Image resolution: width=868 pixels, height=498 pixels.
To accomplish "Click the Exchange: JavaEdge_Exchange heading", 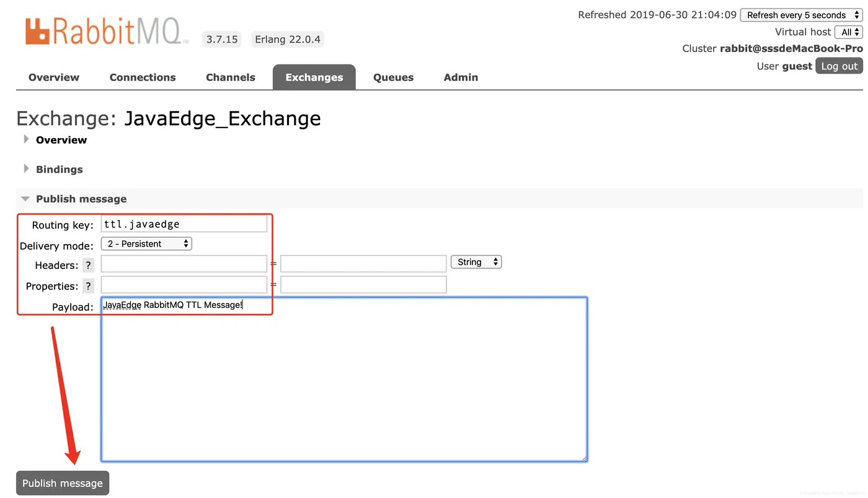I will 169,118.
